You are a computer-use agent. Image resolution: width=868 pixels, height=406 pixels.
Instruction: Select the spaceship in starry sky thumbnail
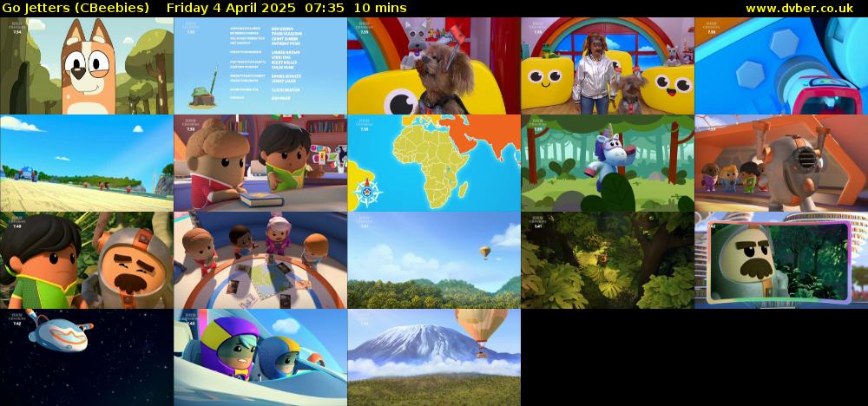(x=87, y=357)
